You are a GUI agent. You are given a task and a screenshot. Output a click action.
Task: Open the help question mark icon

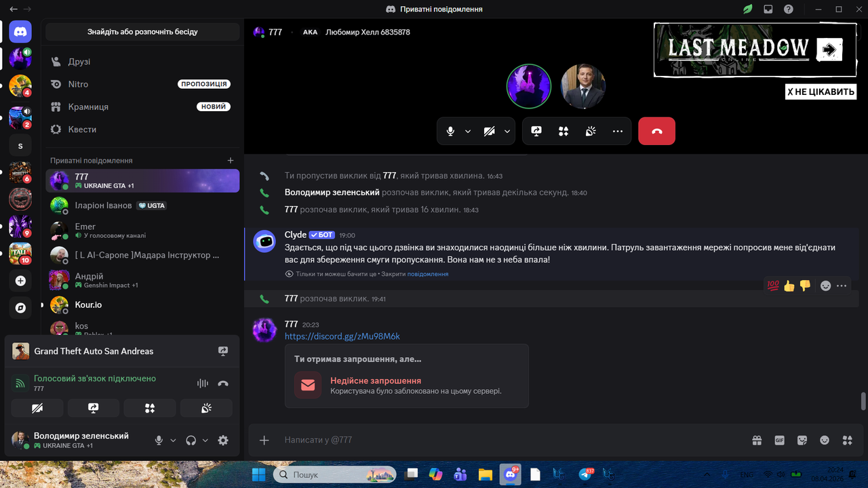pyautogui.click(x=789, y=9)
